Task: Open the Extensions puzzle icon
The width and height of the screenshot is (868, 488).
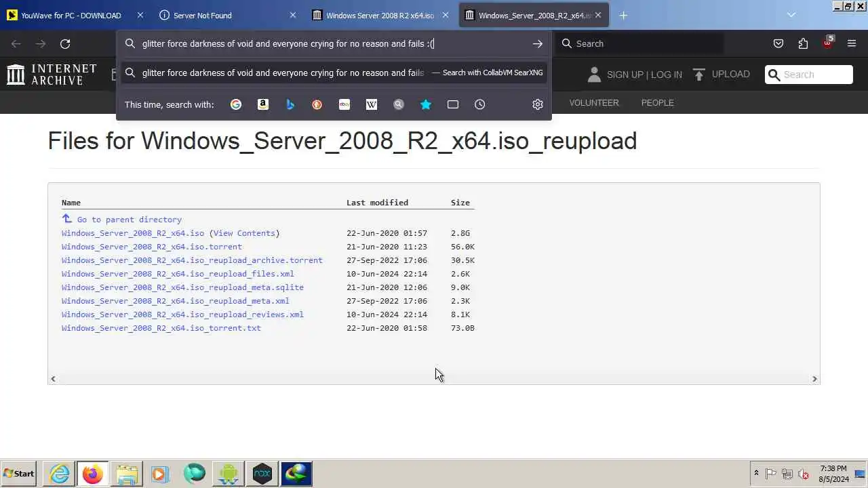Action: click(803, 43)
